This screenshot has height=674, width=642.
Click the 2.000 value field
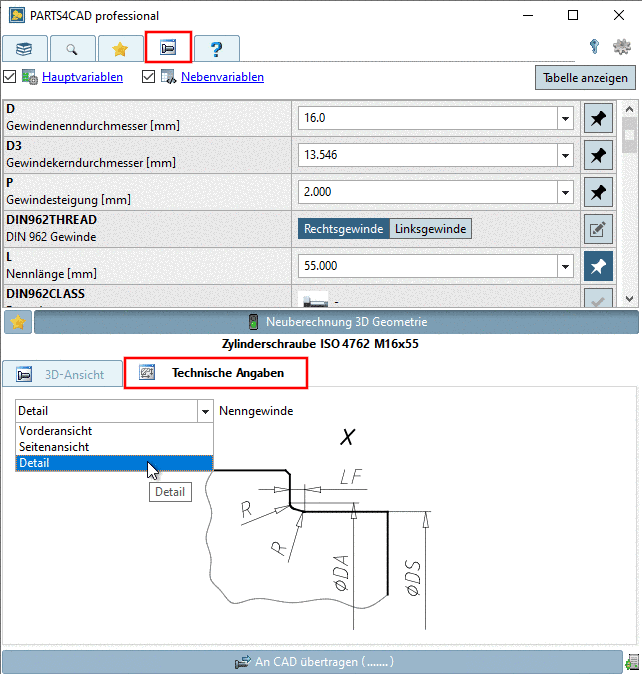pyautogui.click(x=428, y=192)
